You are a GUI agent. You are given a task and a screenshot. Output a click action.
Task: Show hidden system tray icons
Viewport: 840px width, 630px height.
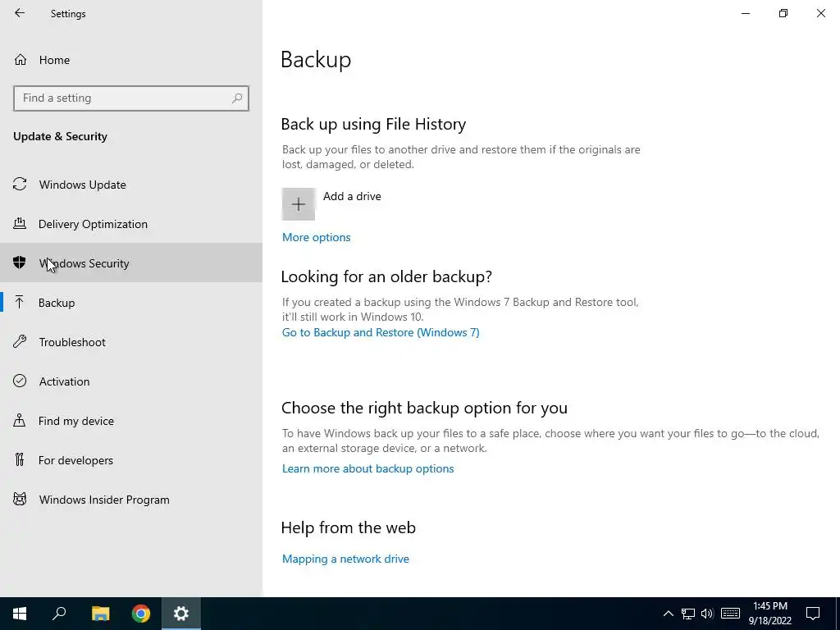668,614
